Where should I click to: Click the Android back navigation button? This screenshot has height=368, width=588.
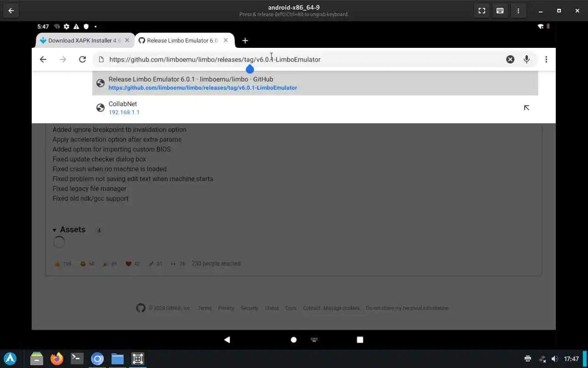click(227, 339)
